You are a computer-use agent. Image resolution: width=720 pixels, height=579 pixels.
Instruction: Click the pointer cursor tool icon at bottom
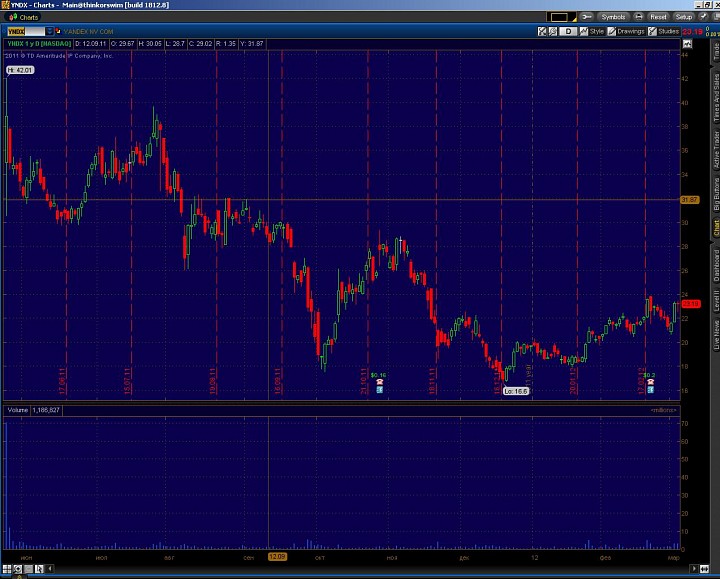[39, 569]
